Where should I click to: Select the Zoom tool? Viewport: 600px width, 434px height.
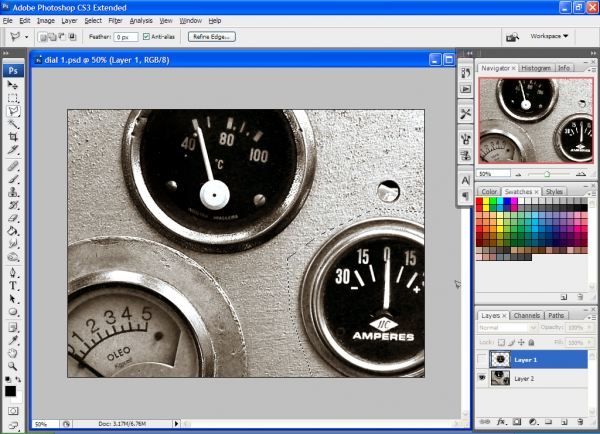(x=13, y=366)
